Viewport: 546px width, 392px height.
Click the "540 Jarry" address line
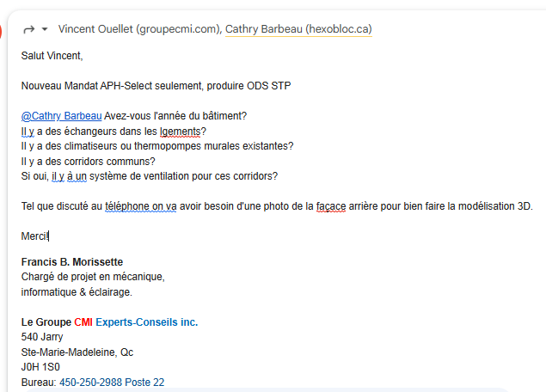click(42, 337)
